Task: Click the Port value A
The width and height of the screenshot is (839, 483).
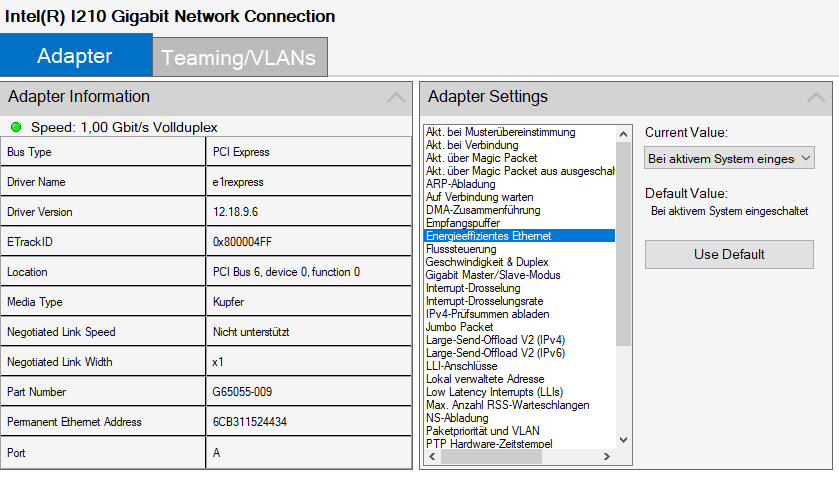Action: (x=216, y=453)
